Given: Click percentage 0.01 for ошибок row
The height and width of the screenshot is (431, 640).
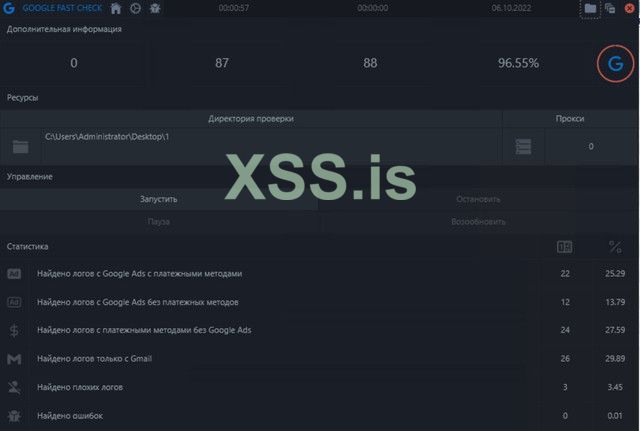Looking at the screenshot, I should 615,415.
